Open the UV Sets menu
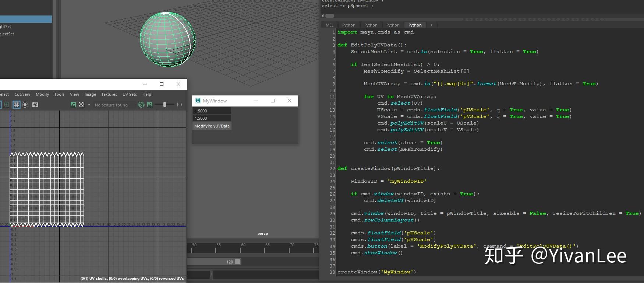The width and height of the screenshot is (644, 283). (130, 94)
